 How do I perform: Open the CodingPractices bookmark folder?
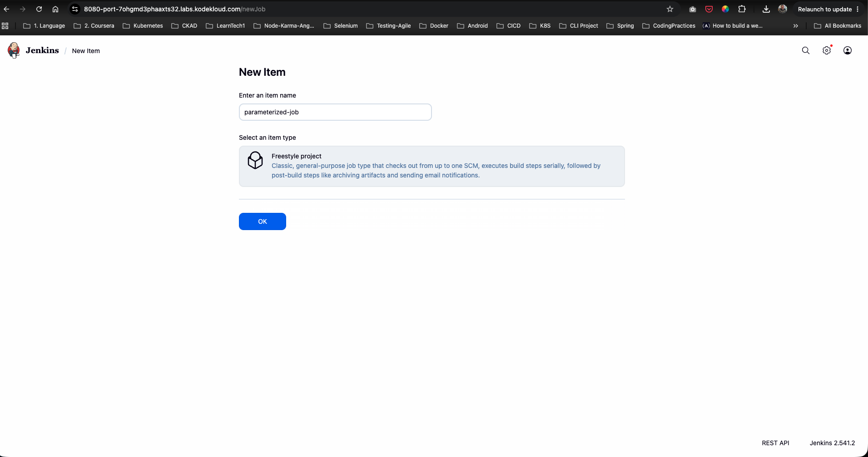(669, 26)
